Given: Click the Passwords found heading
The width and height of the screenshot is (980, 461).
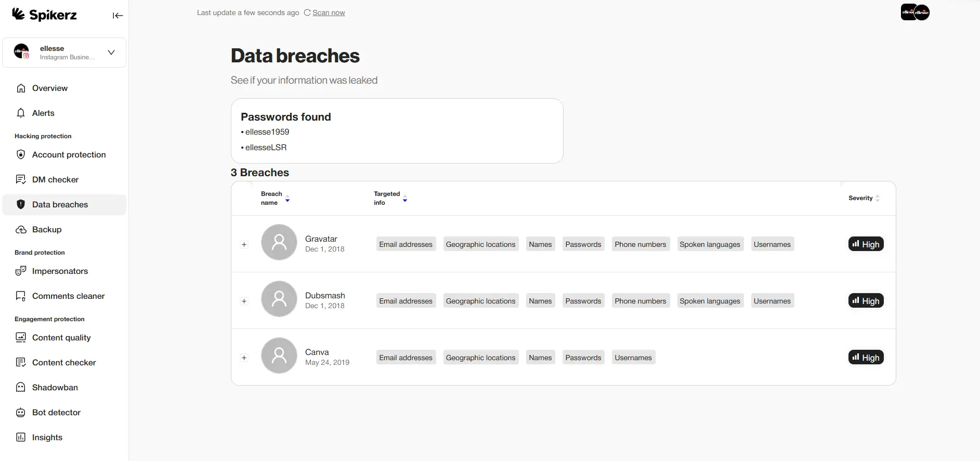Looking at the screenshot, I should point(286,117).
